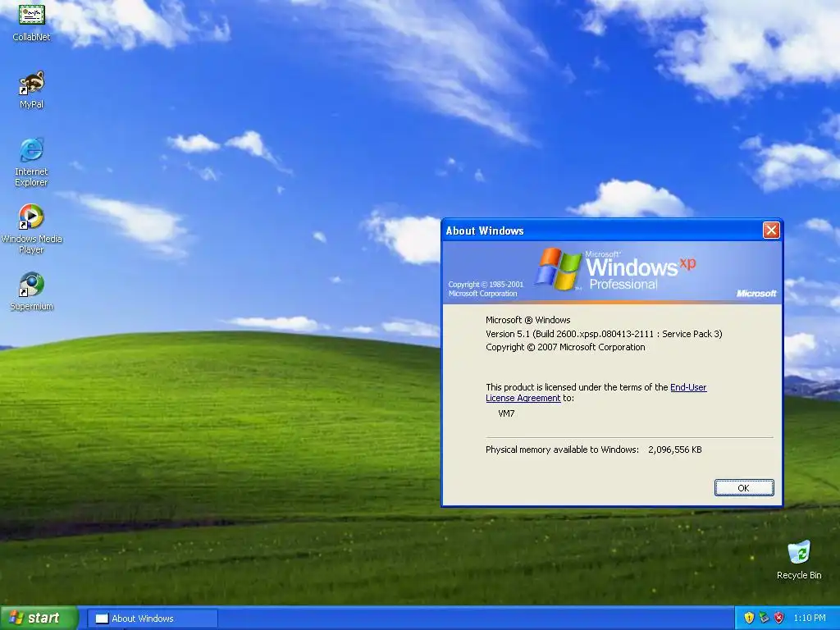
Task: Select the Internet Explorer desktop icon
Action: [32, 162]
